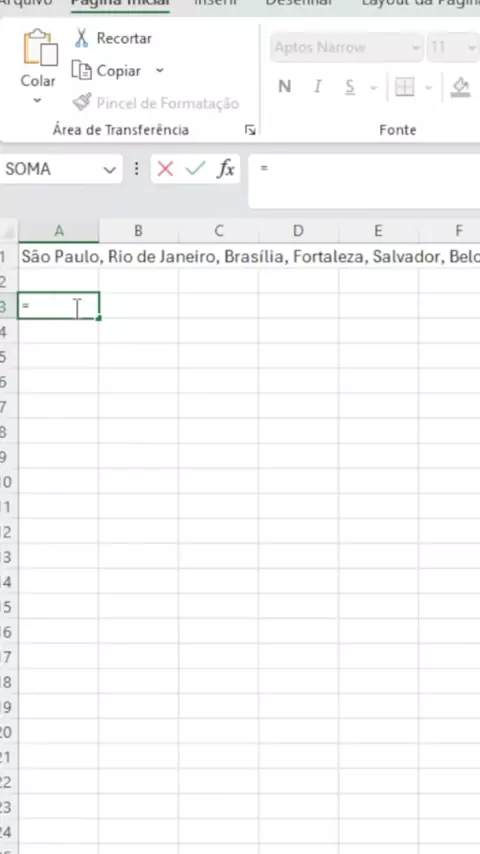The height and width of the screenshot is (854, 480).
Task: Click the borders grid icon
Action: coord(404,87)
